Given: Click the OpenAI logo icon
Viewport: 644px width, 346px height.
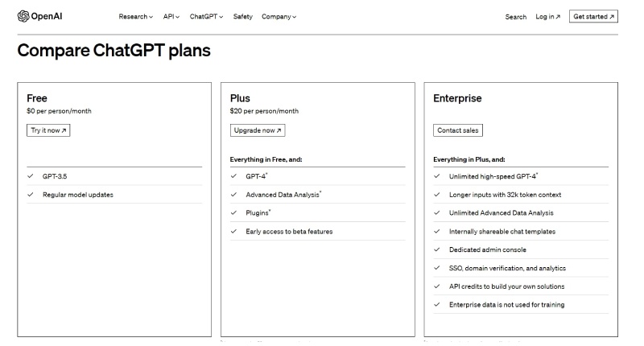Looking at the screenshot, I should tap(22, 16).
